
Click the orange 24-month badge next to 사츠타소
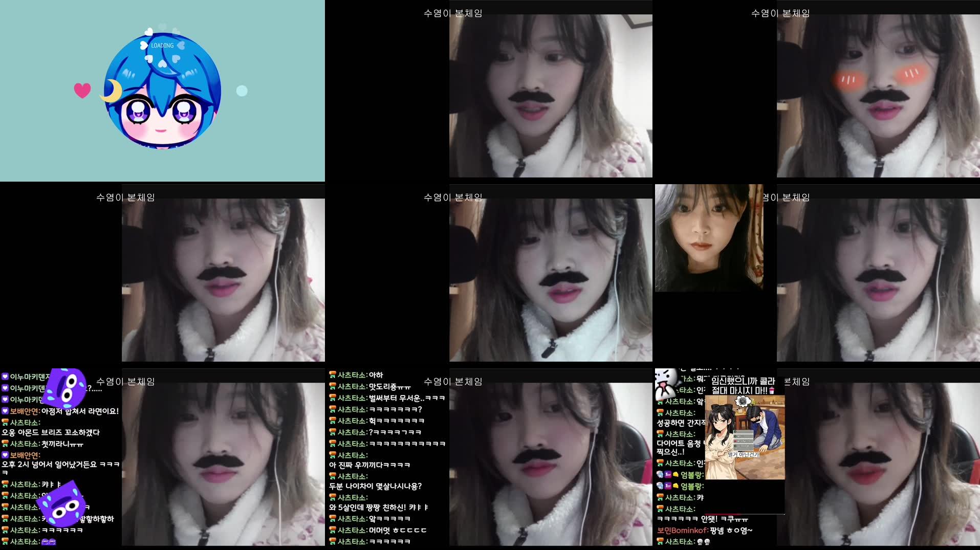click(x=4, y=422)
